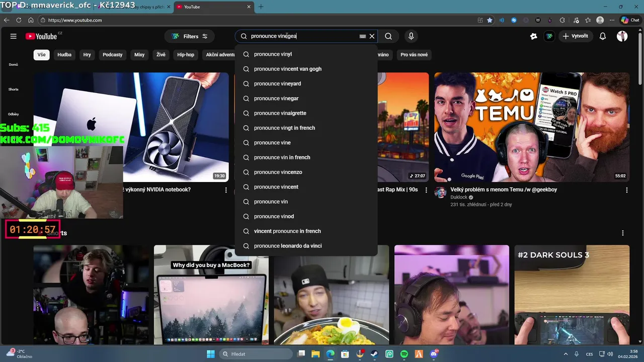Screen dimensions: 644x362
Task: Open more options for NVIDIA notebook video
Action: click(x=226, y=190)
